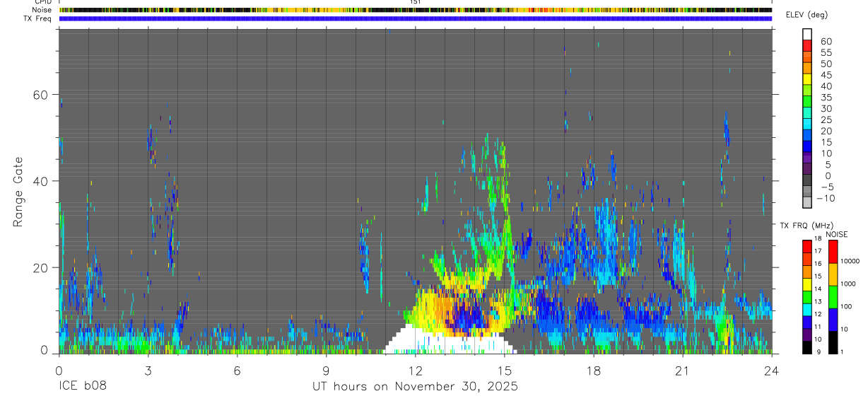Click the '18' label on TX FRQ legend
This screenshot has height=401, width=868.
click(x=818, y=238)
